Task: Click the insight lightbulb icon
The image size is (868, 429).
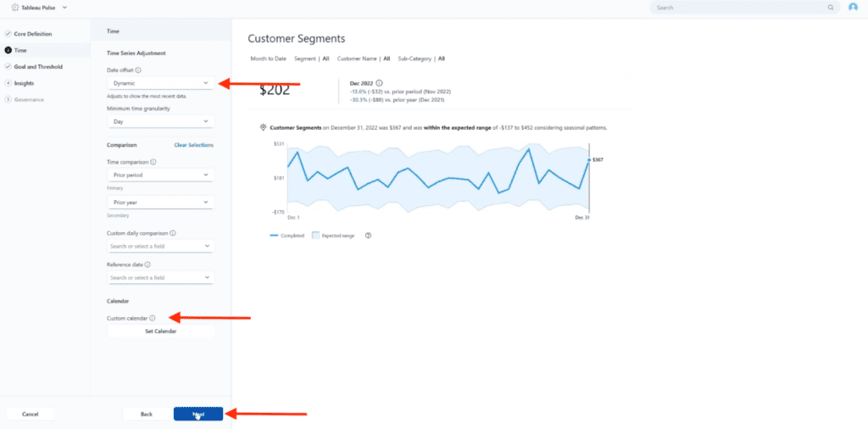Action: tap(263, 128)
